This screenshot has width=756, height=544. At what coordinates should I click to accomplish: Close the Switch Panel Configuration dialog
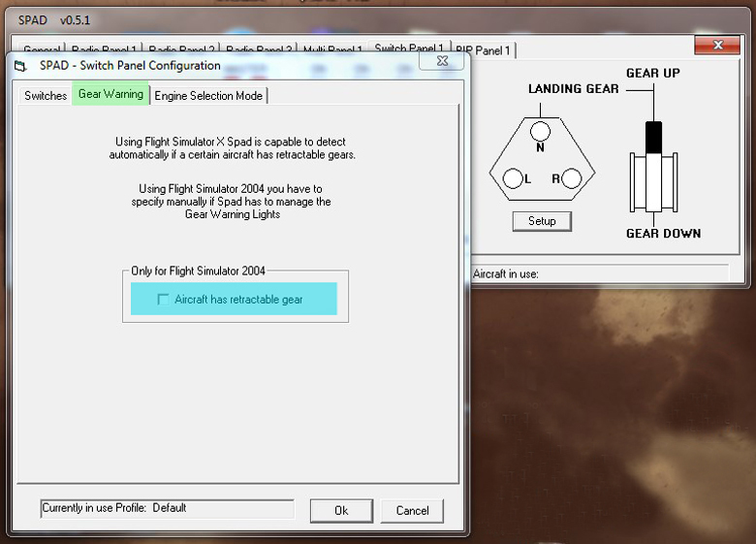click(x=442, y=61)
